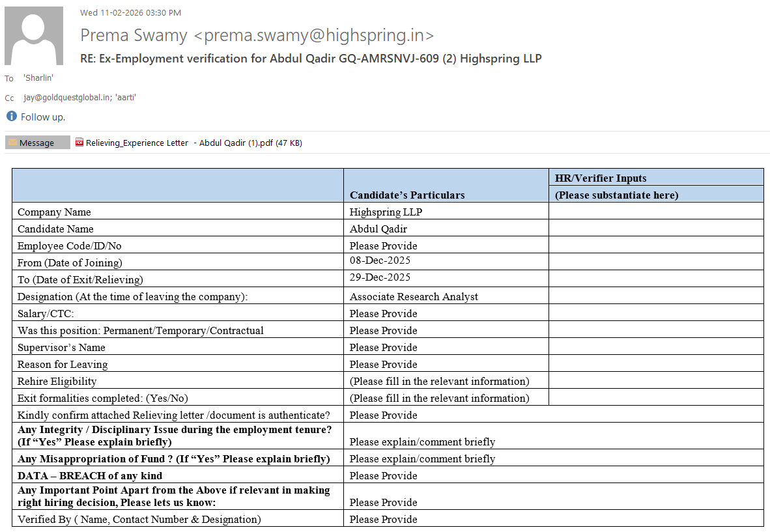This screenshot has width=770, height=532.
Task: Click the empty HR input cell for Company Name
Action: [655, 212]
